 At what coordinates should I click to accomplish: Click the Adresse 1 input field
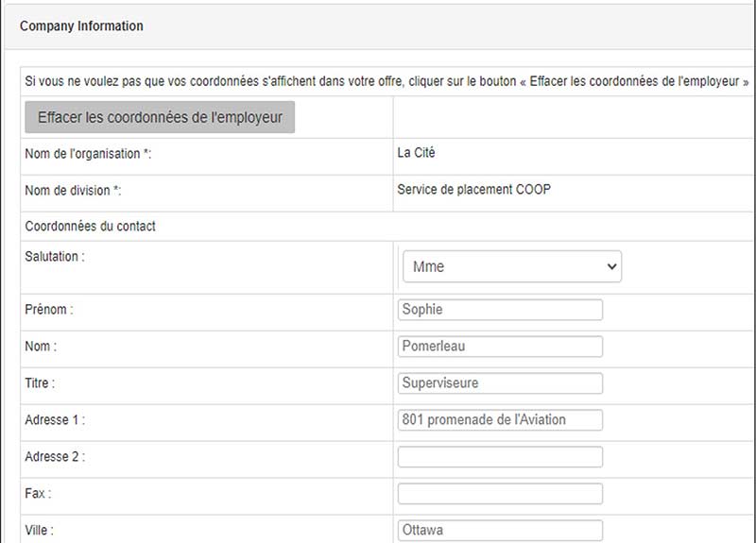[500, 420]
